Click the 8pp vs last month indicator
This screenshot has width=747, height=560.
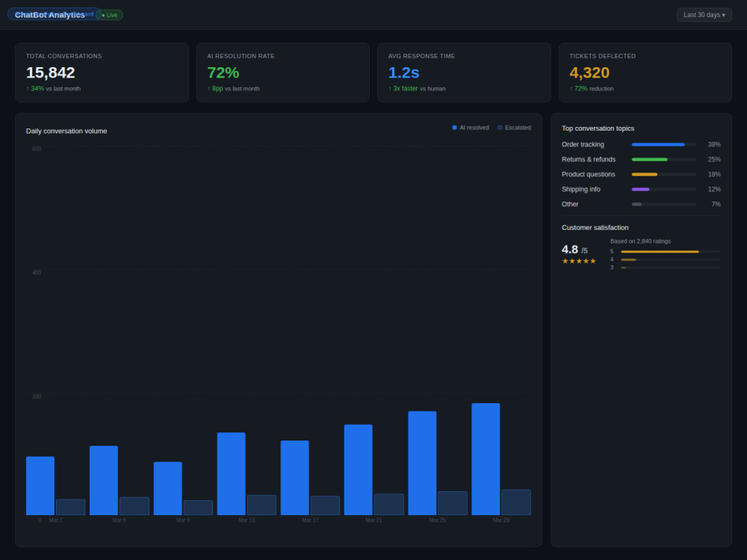pyautogui.click(x=233, y=89)
